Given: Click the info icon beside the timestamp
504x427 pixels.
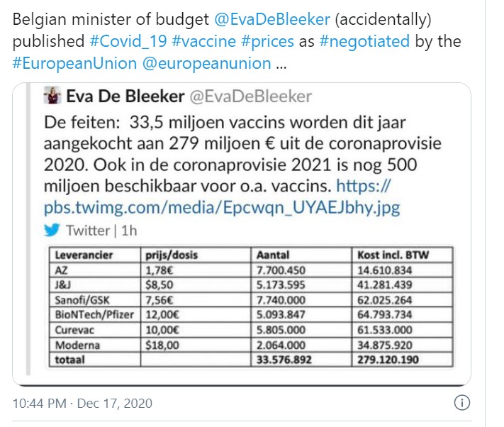Looking at the screenshot, I should tap(461, 403).
